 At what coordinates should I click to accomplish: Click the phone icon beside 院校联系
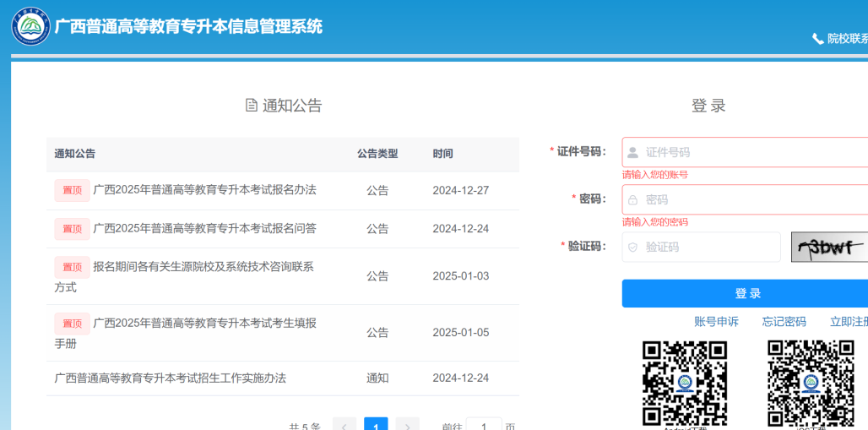(817, 39)
